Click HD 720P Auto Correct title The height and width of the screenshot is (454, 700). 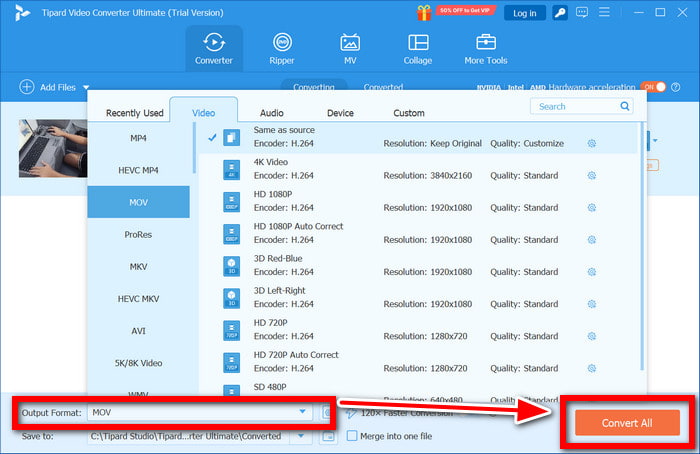pos(296,355)
